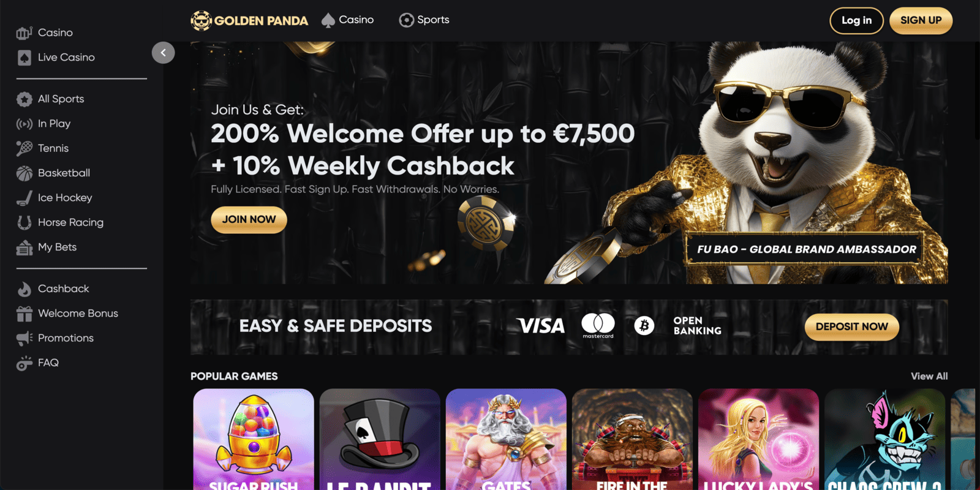
Task: Click the Golden Panda logo
Action: [249, 20]
